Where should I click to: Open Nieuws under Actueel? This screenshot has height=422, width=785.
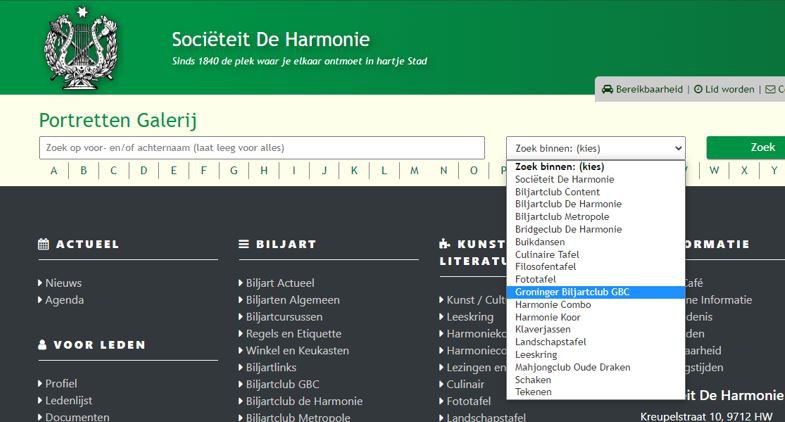[x=63, y=283]
